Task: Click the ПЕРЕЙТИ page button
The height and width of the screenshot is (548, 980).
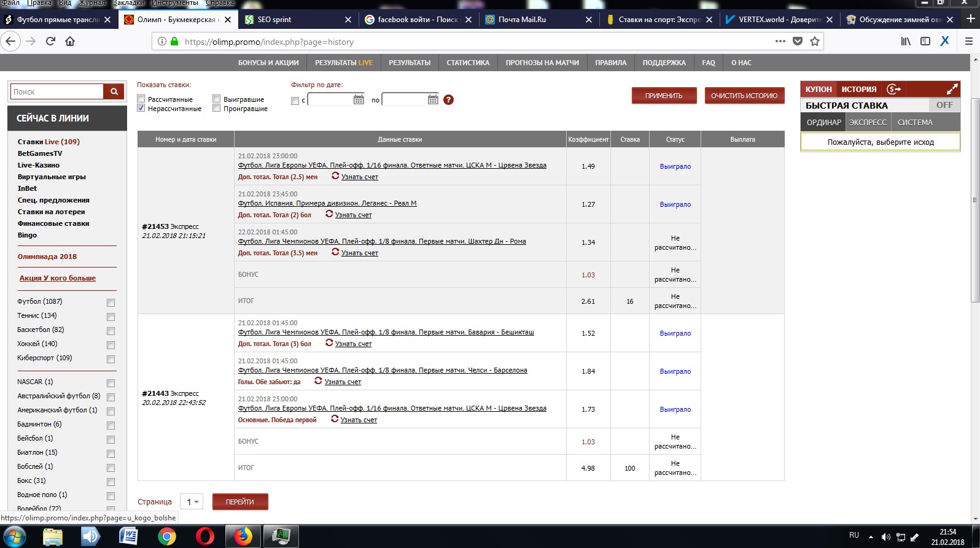Action: click(240, 501)
